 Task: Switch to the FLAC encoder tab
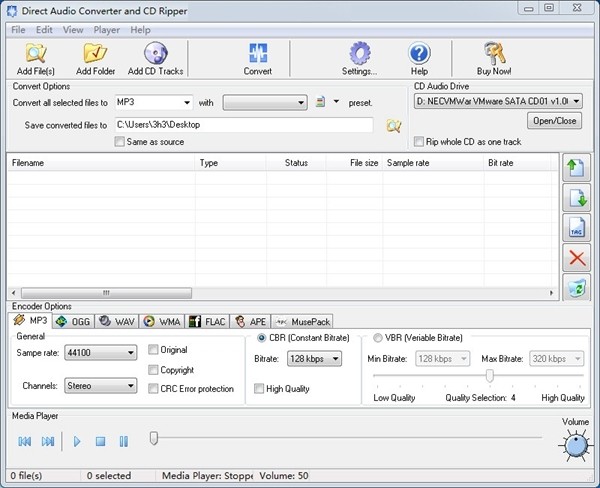click(208, 321)
